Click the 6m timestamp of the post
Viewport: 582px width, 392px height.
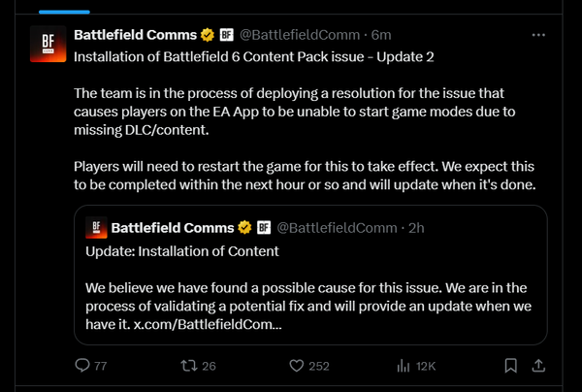point(382,36)
